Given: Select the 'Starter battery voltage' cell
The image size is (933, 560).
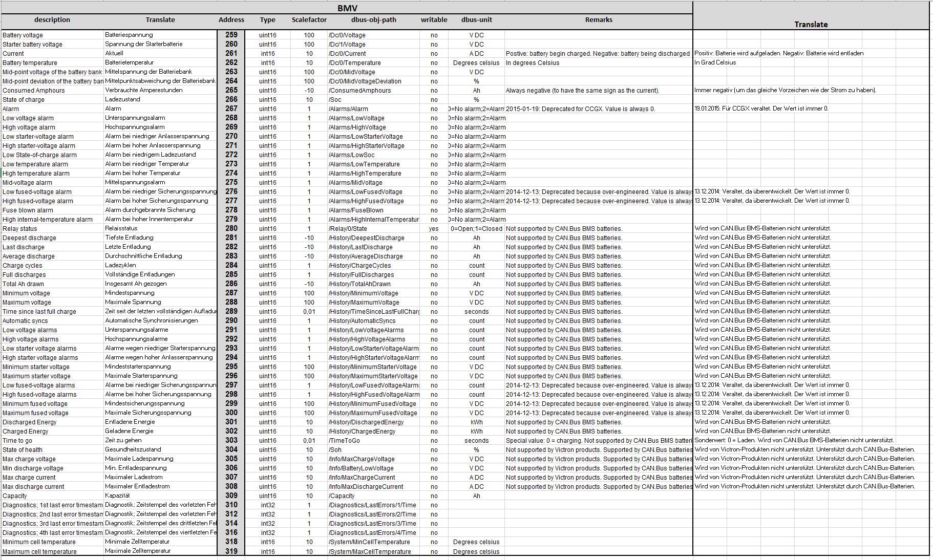Looking at the screenshot, I should pyautogui.click(x=52, y=45).
